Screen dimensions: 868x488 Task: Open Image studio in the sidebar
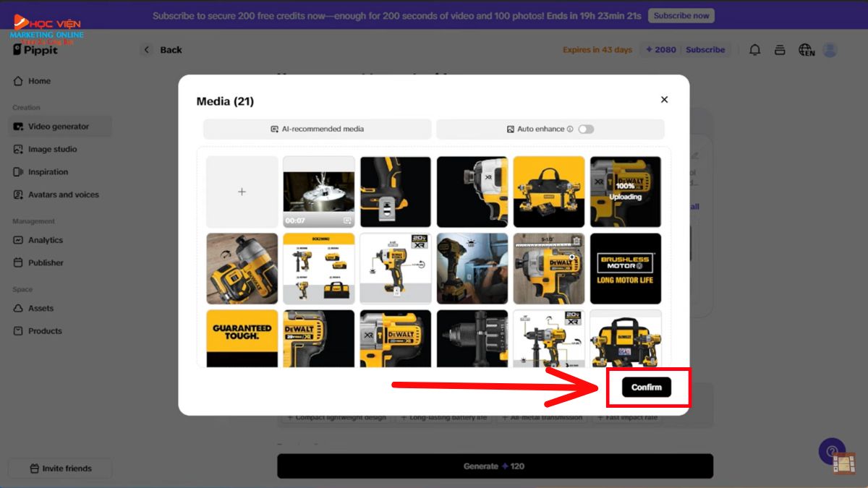[59, 149]
